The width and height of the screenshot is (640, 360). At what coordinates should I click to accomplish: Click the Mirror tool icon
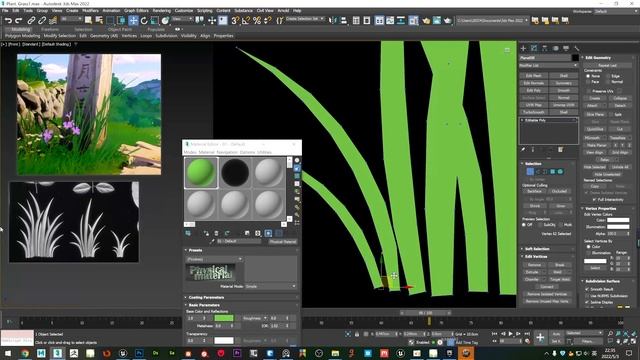pos(333,20)
